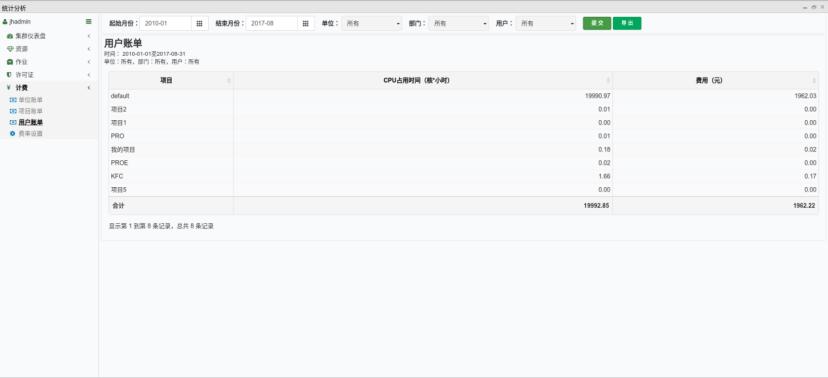The image size is (828, 378).
Task: Expand the 集群仪表盘 menu chevron
Action: tap(89, 36)
